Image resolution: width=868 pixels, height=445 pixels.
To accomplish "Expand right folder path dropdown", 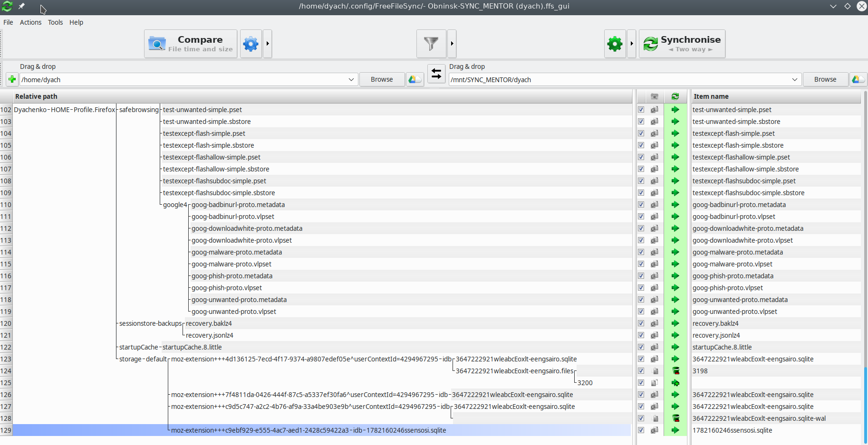I will click(x=795, y=79).
